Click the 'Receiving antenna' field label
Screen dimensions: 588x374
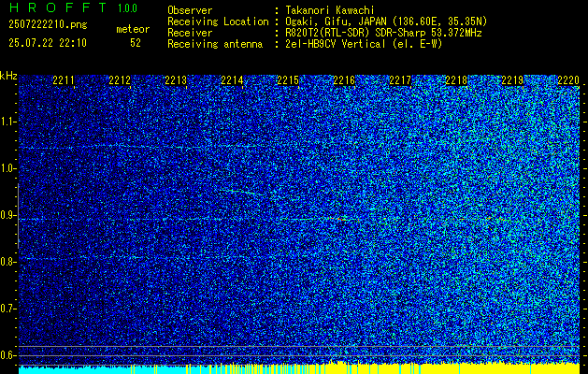[x=215, y=44]
